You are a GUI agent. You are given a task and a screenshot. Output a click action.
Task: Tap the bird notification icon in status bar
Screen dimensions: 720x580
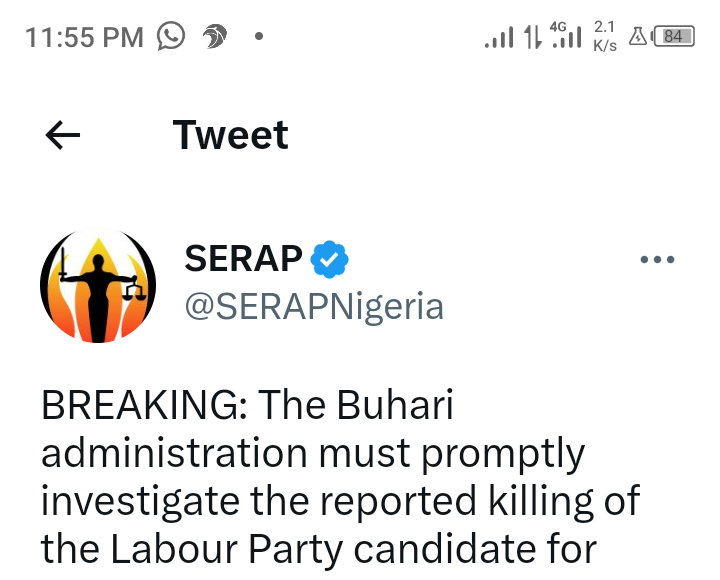point(215,36)
